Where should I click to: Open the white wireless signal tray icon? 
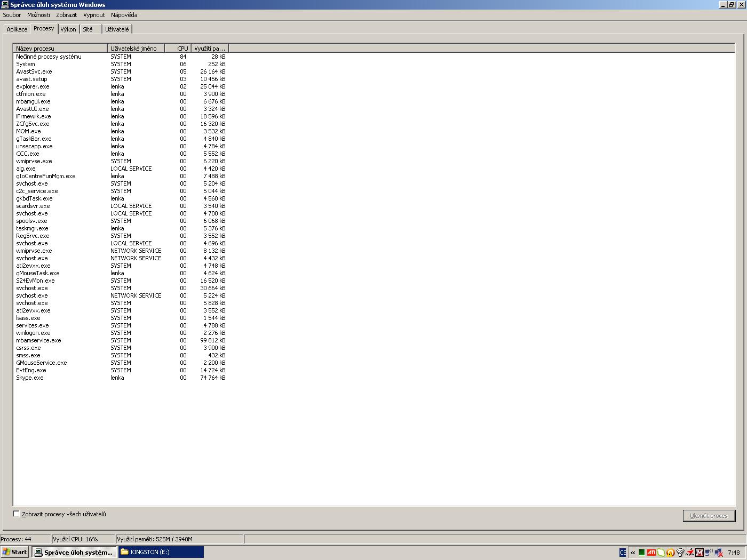point(680,553)
